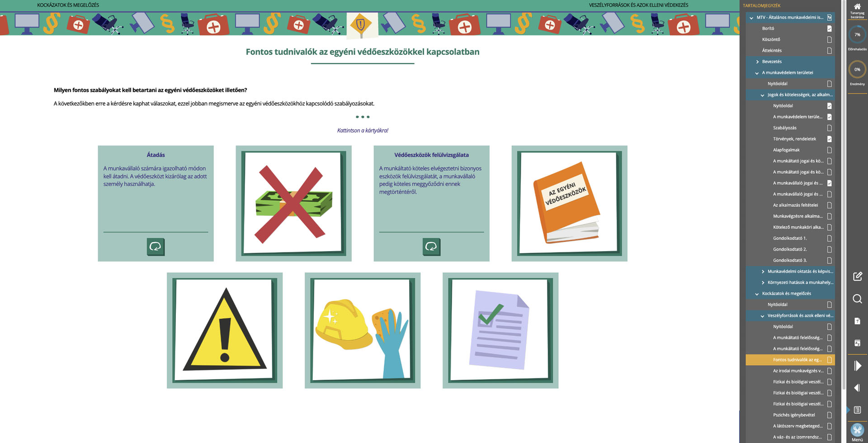The width and height of the screenshot is (868, 443).
Task: Go to next page arrow
Action: tap(857, 366)
